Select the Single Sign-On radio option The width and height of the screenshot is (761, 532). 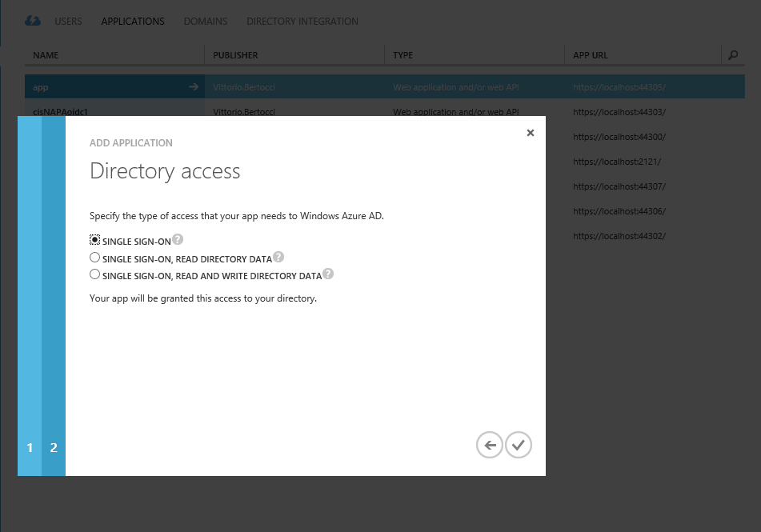(x=94, y=240)
